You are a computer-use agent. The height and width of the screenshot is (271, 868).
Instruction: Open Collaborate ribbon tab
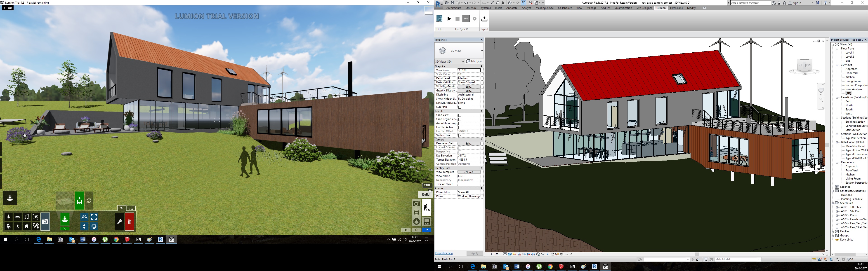(565, 8)
